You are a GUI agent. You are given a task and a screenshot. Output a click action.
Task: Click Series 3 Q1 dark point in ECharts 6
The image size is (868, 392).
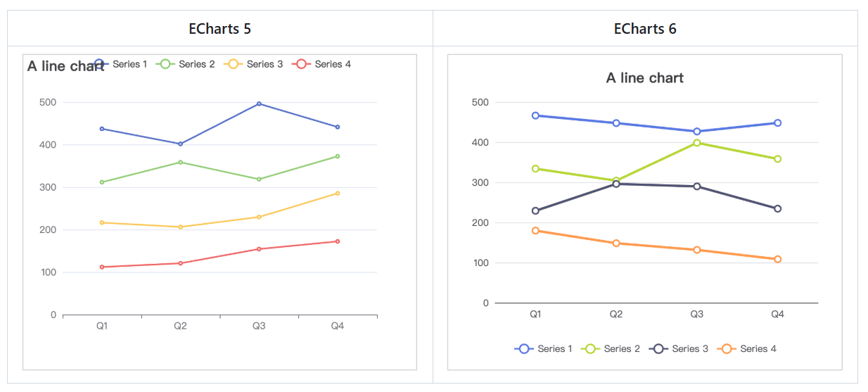(535, 210)
